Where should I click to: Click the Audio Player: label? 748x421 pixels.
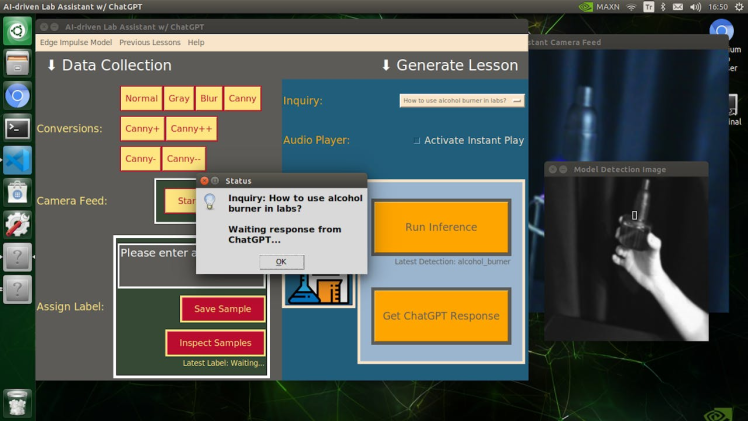pyautogui.click(x=316, y=140)
